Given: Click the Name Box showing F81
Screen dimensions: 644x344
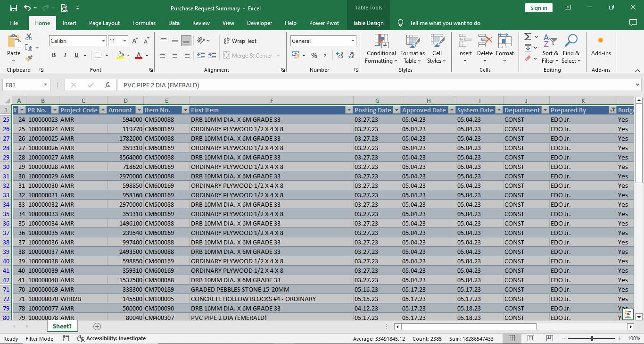Looking at the screenshot, I should [22, 85].
